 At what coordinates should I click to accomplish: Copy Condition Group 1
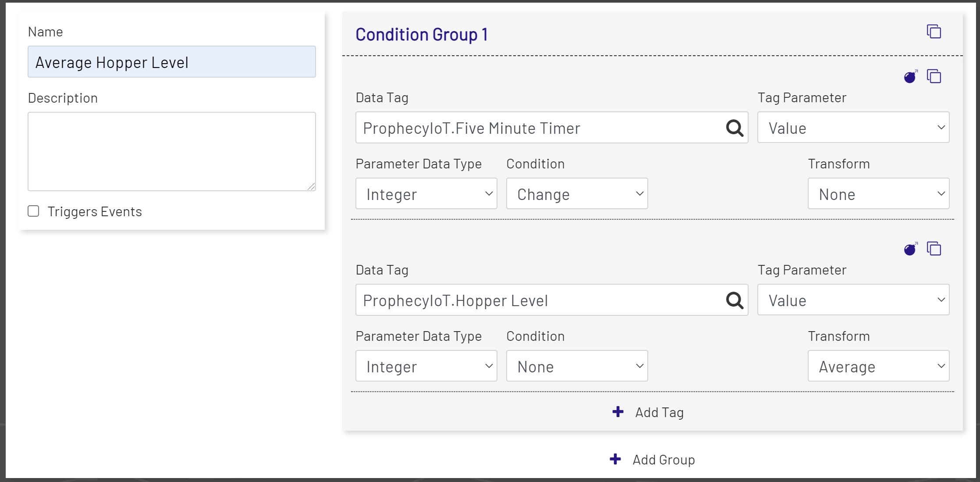coord(934,32)
